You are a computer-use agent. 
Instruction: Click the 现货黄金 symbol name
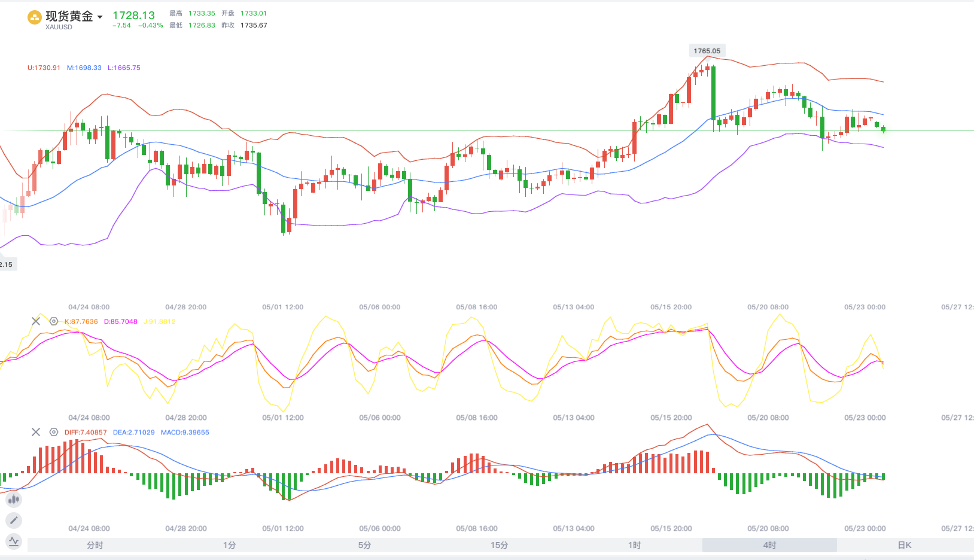(x=69, y=16)
